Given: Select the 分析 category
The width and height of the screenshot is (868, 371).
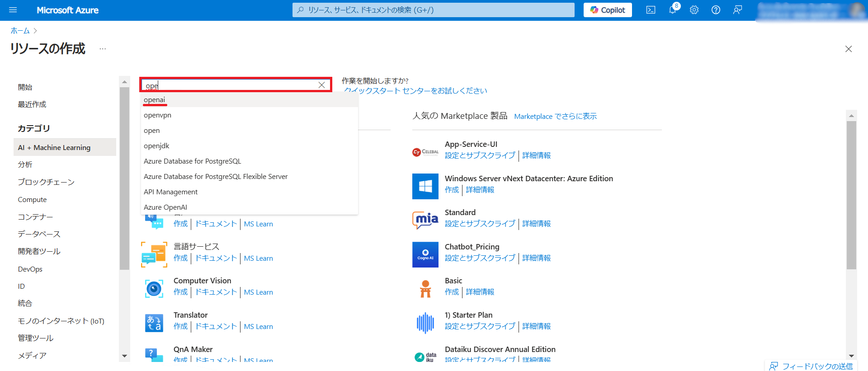Looking at the screenshot, I should point(65,164).
